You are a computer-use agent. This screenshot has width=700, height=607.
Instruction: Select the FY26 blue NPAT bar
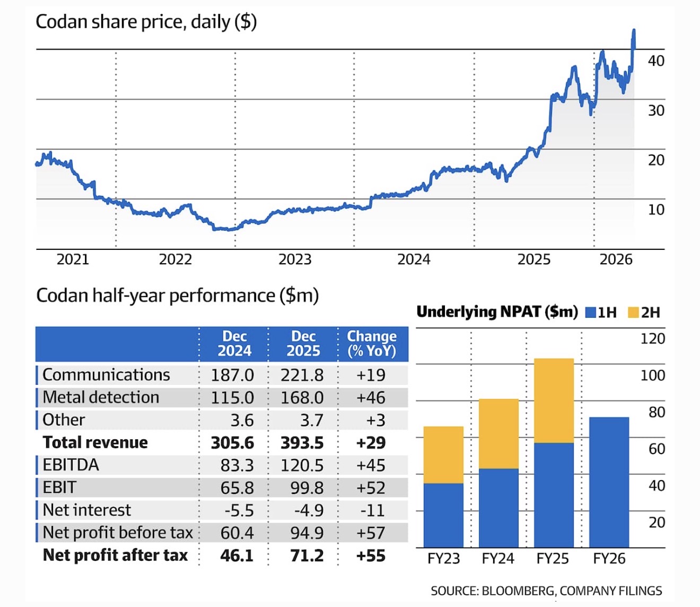(x=609, y=482)
